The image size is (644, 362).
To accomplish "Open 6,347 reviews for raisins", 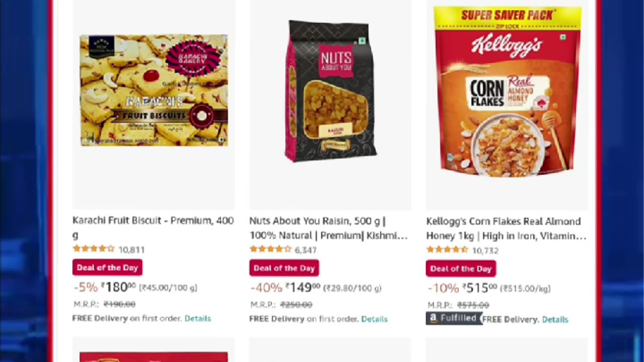I will point(305,250).
